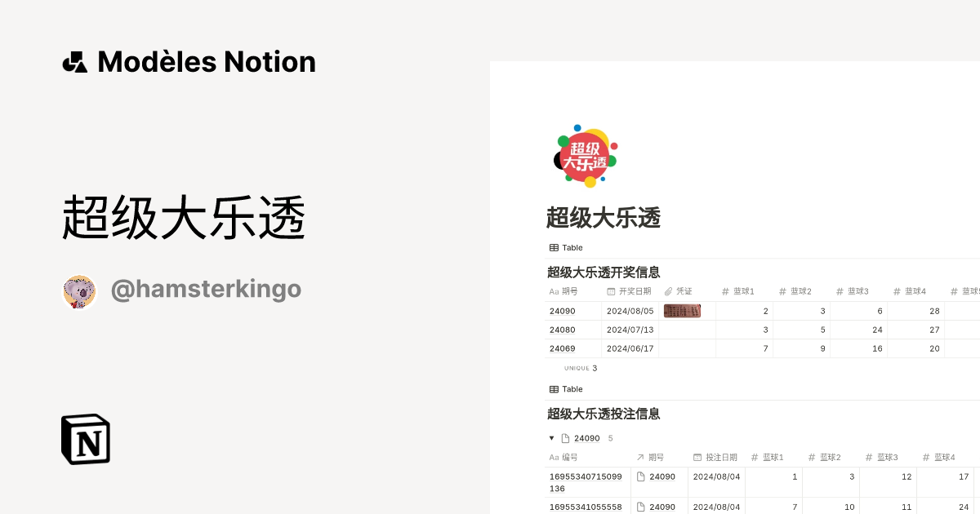The width and height of the screenshot is (980, 514).
Task: Click the hamsterkingo avatar picture
Action: tap(79, 290)
